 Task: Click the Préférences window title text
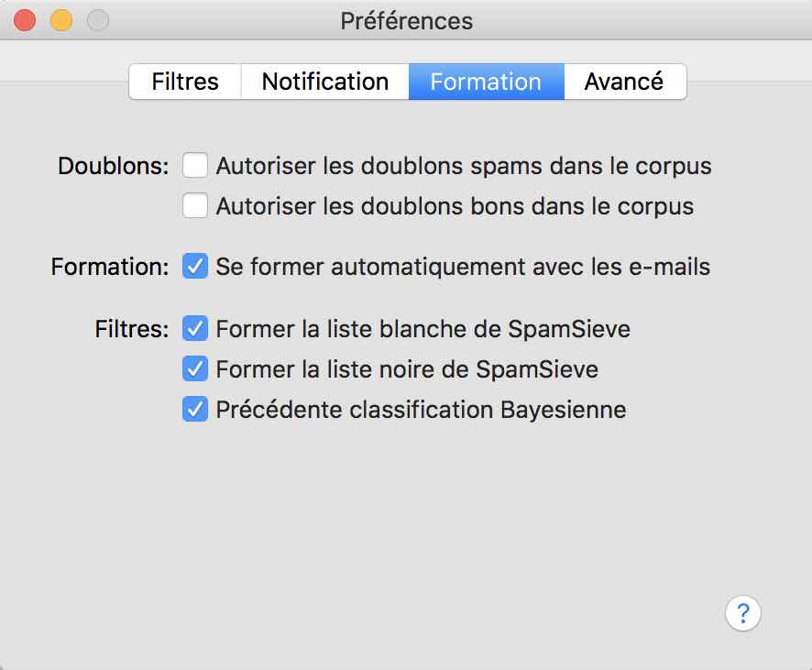[407, 21]
